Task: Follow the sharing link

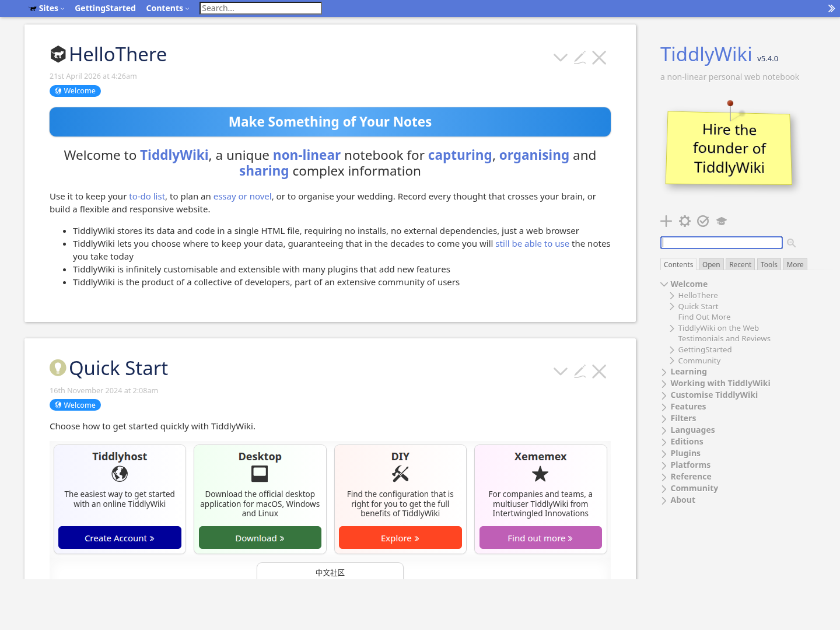Action: coord(264,171)
